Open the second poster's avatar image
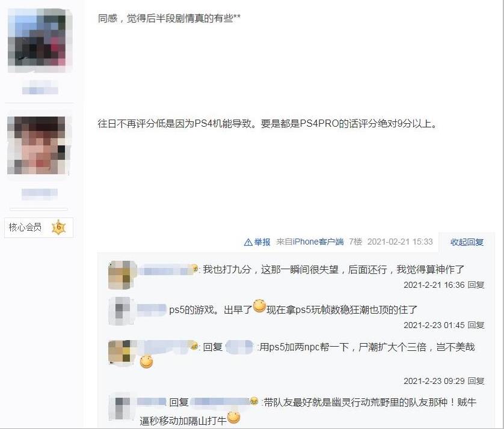504x429 pixels. [38, 145]
